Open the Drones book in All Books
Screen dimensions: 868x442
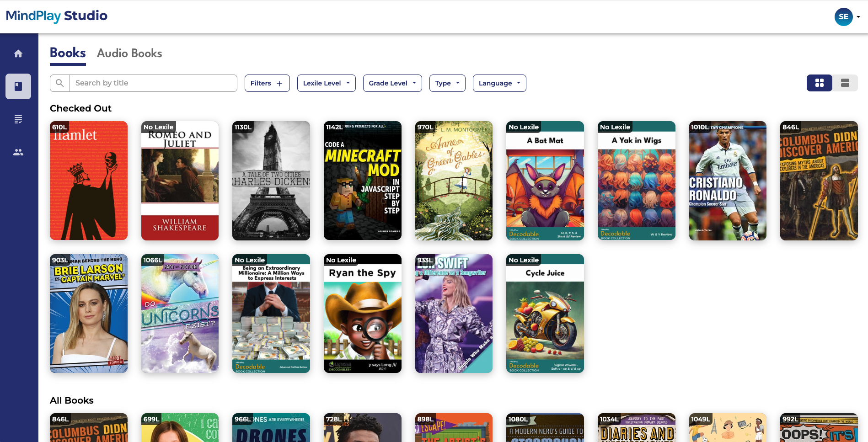point(271,428)
